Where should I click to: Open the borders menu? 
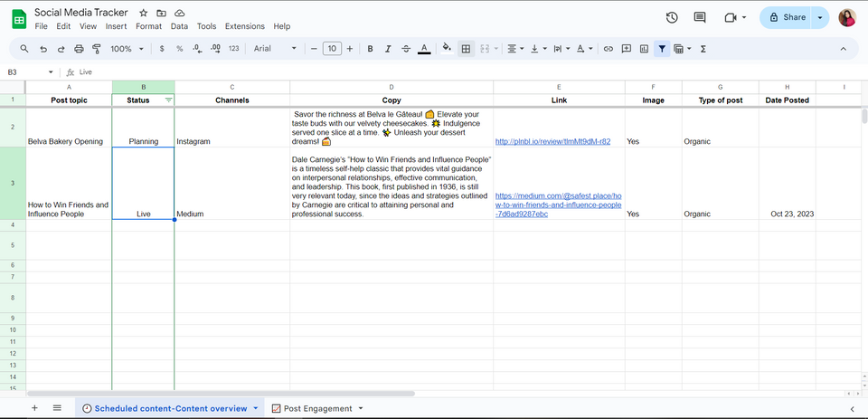467,49
